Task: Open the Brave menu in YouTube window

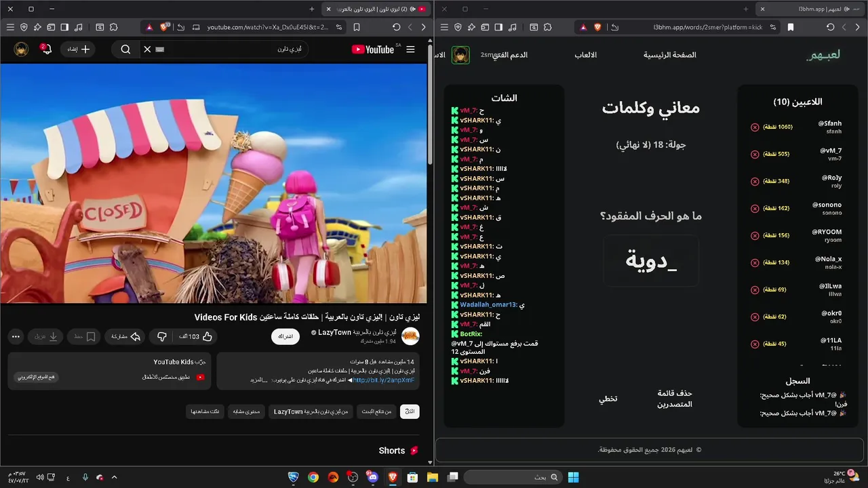Action: point(10,27)
